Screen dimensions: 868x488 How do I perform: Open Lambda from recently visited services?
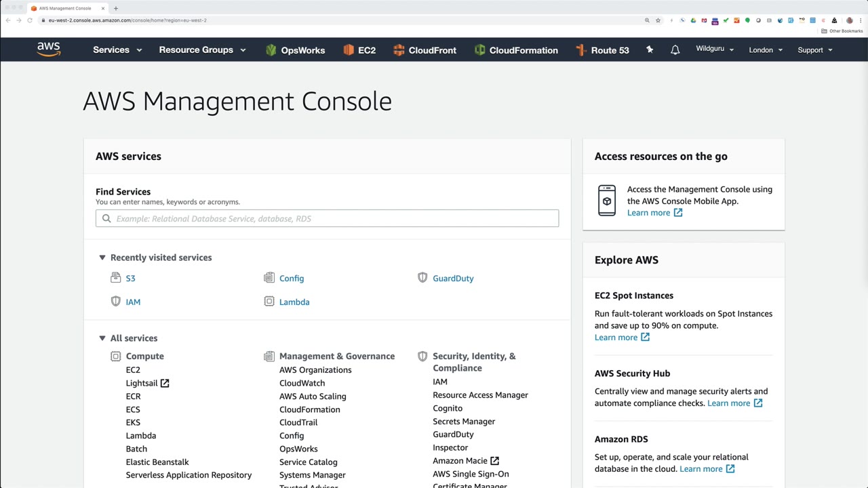tap(294, 302)
